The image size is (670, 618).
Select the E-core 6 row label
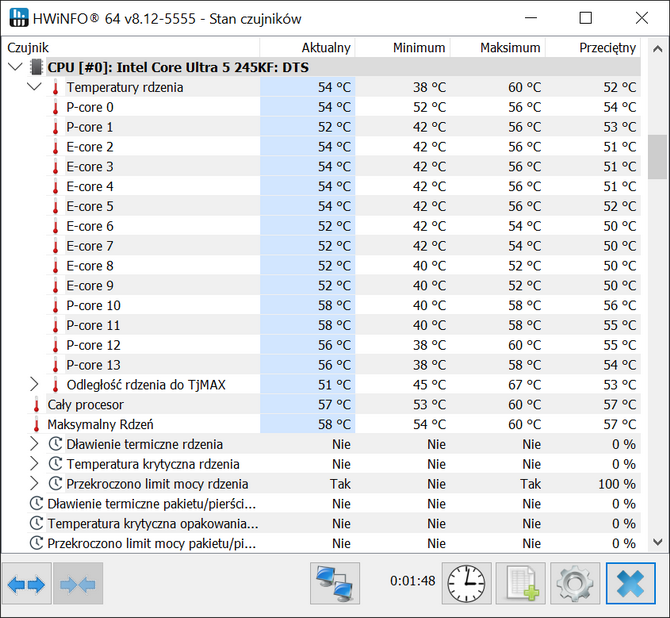coord(90,226)
